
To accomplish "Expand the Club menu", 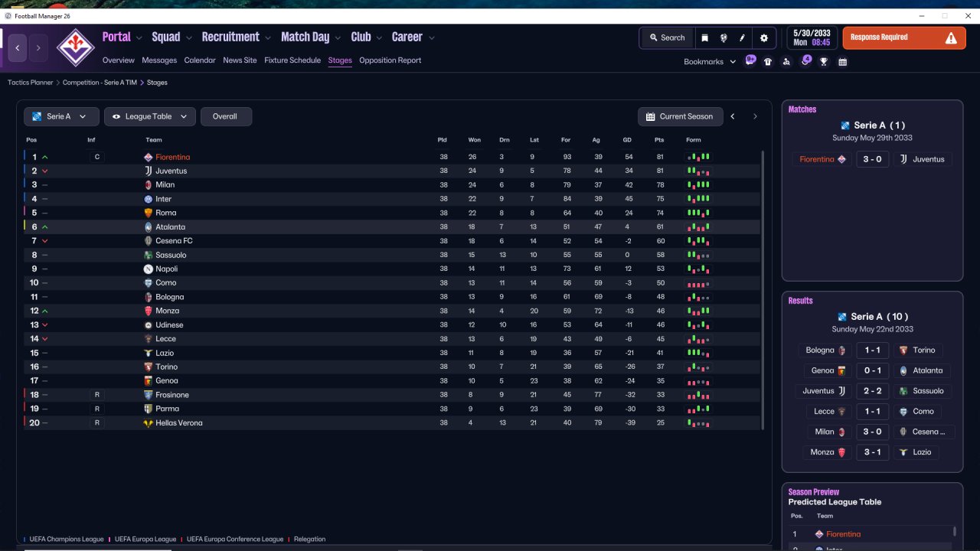I will [x=367, y=37].
